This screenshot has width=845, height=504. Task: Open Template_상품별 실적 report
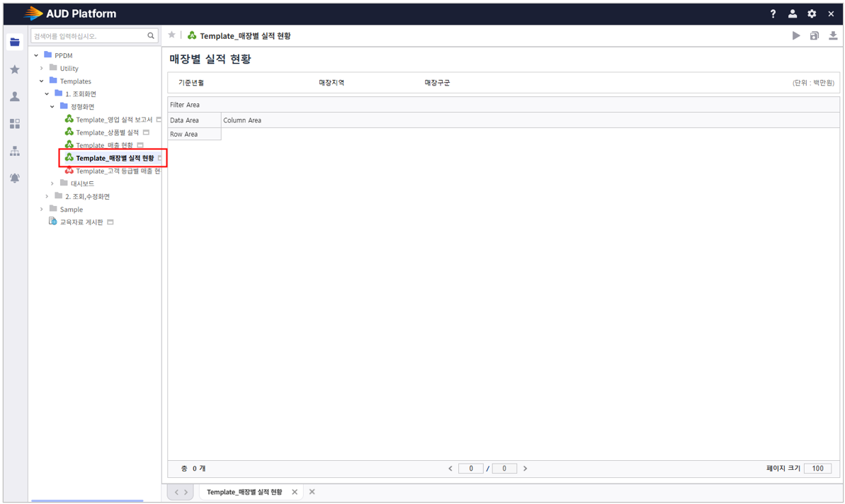107,132
